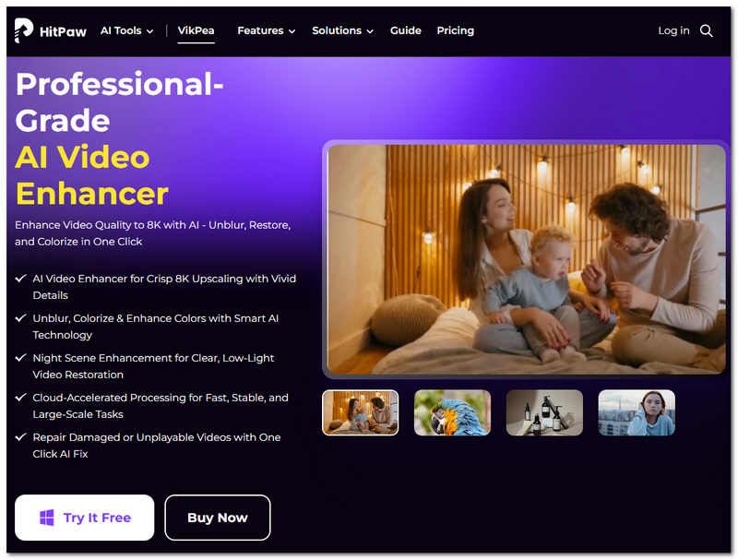Click the large family video preview
The image size is (738, 560).
tap(526, 259)
